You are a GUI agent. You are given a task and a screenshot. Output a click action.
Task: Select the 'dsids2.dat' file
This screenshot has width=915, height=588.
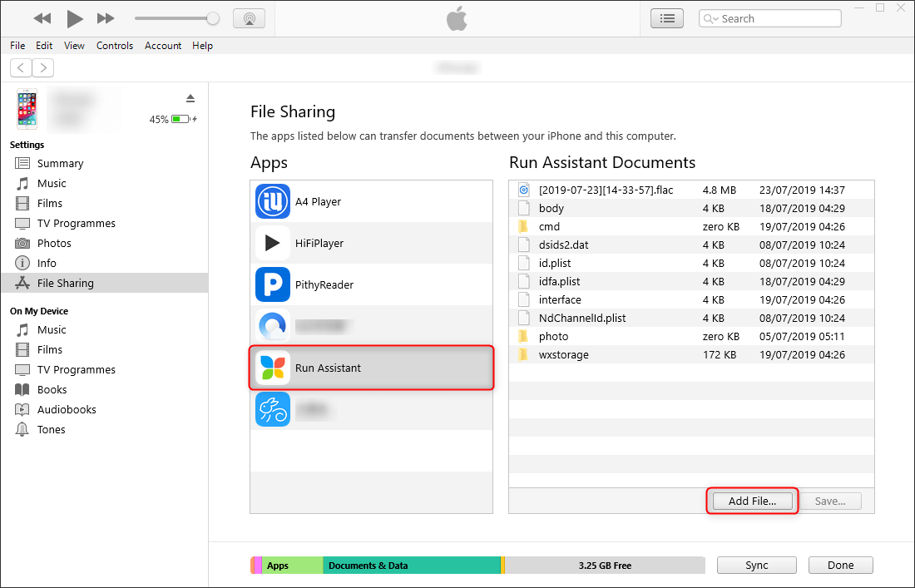(691, 245)
